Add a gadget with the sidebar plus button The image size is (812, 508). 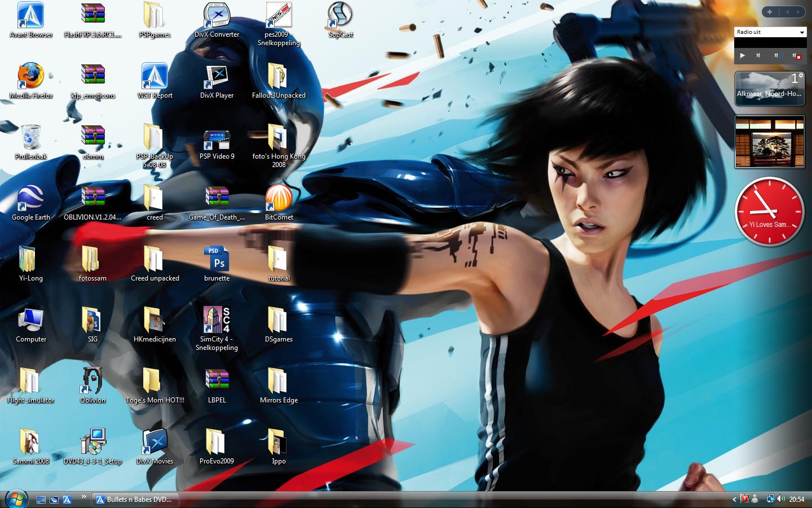(x=770, y=11)
